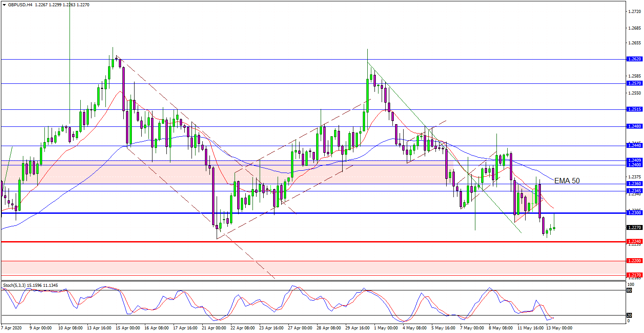Click the 7 Apr 2020 date label
The image size is (644, 333).
click(x=12, y=328)
